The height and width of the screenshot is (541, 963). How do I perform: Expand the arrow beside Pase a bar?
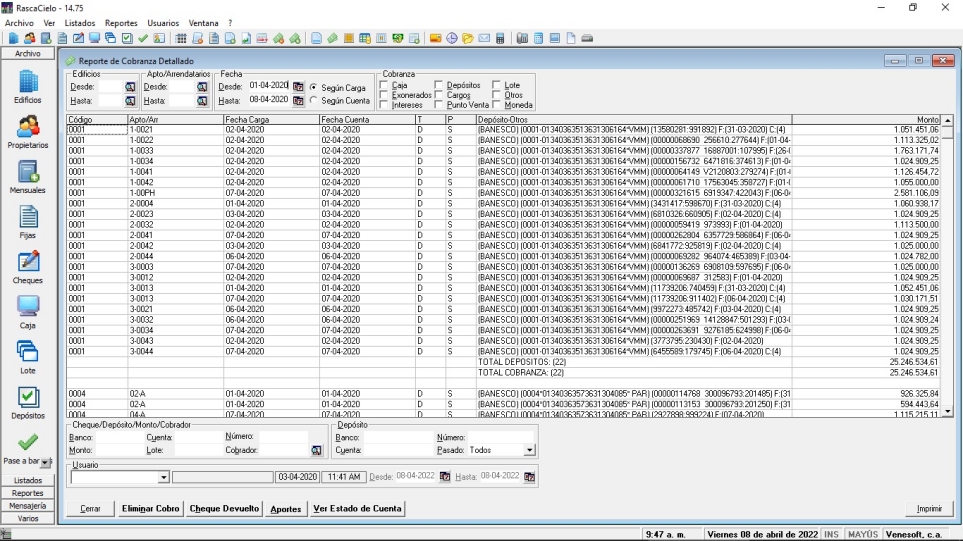(x=46, y=461)
